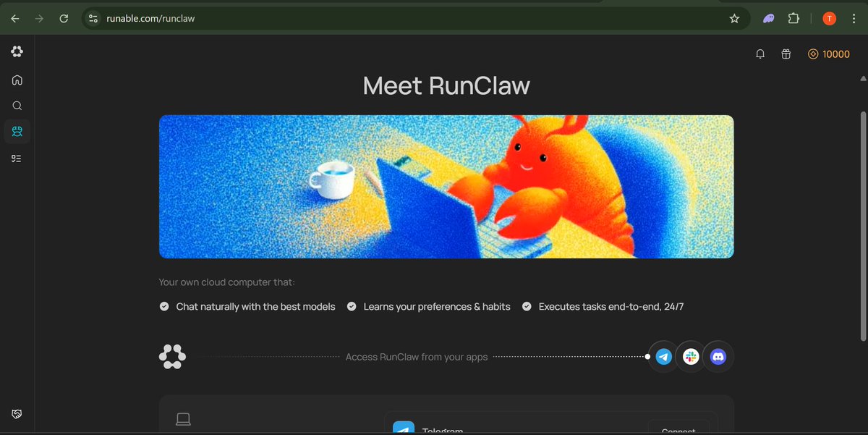Click the Telegram app icon
Image resolution: width=868 pixels, height=435 pixels.
(664, 357)
